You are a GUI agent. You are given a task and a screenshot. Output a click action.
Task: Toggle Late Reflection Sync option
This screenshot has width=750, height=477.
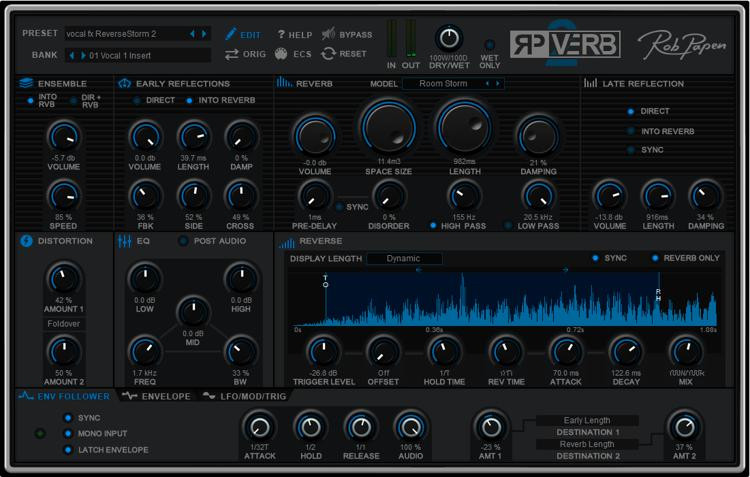point(631,150)
